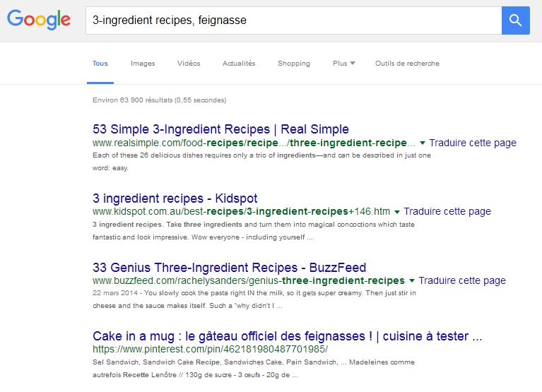Click the Google logo
The height and width of the screenshot is (392, 542).
tap(39, 20)
